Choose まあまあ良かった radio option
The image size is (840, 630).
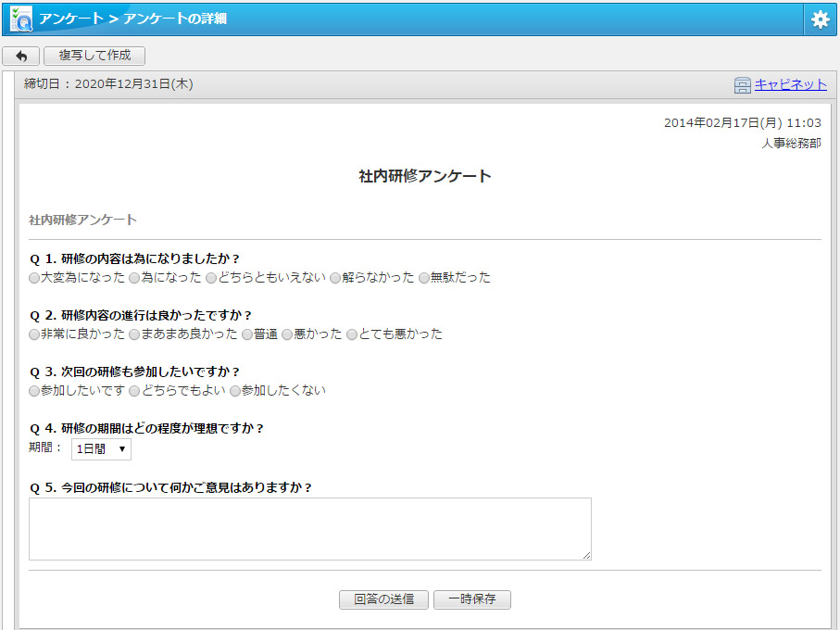click(x=134, y=334)
